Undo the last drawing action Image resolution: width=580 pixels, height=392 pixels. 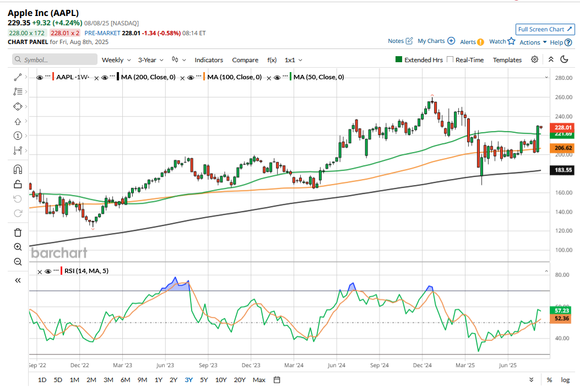coord(18,199)
